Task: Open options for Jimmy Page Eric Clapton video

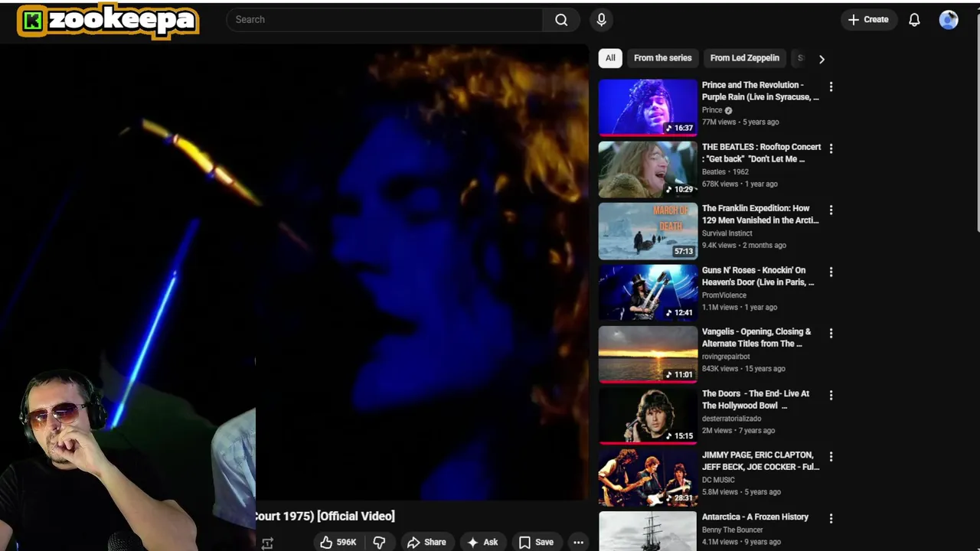Action: tap(831, 456)
